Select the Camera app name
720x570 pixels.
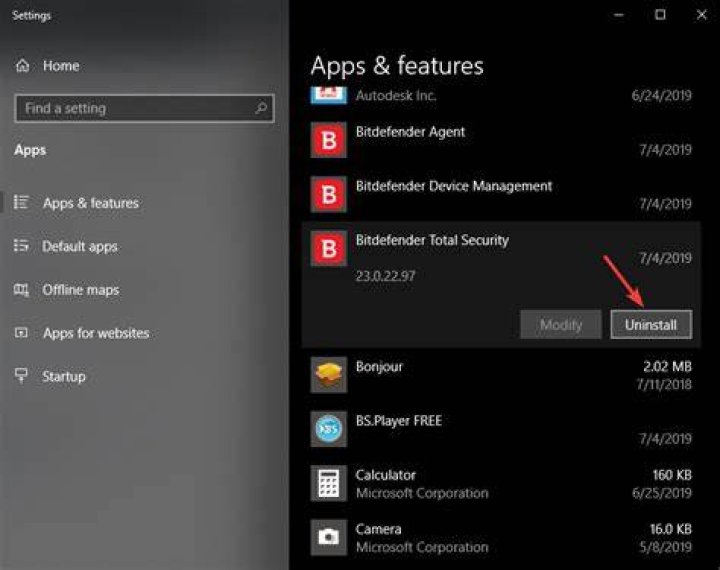(378, 529)
